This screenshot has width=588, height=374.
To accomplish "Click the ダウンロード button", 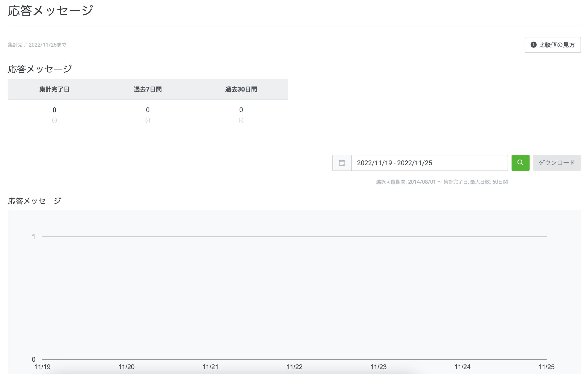I will pos(557,163).
